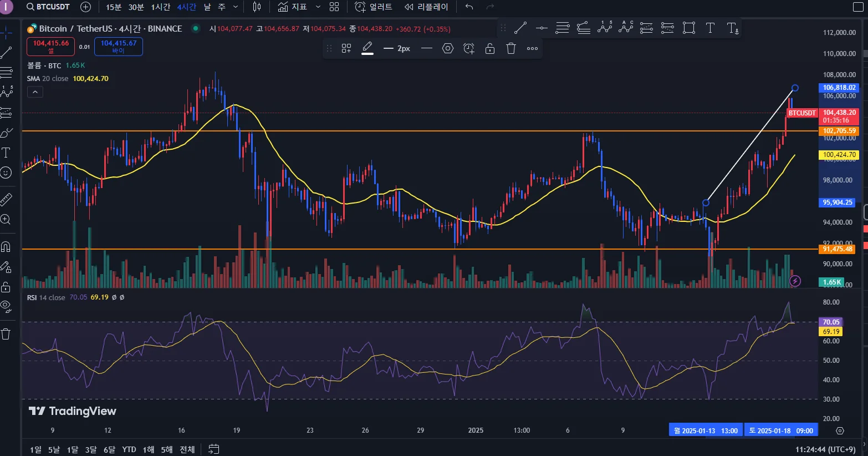Image resolution: width=868 pixels, height=456 pixels.
Task: Click the trend line's upper endpoint handle
Action: pyautogui.click(x=795, y=88)
